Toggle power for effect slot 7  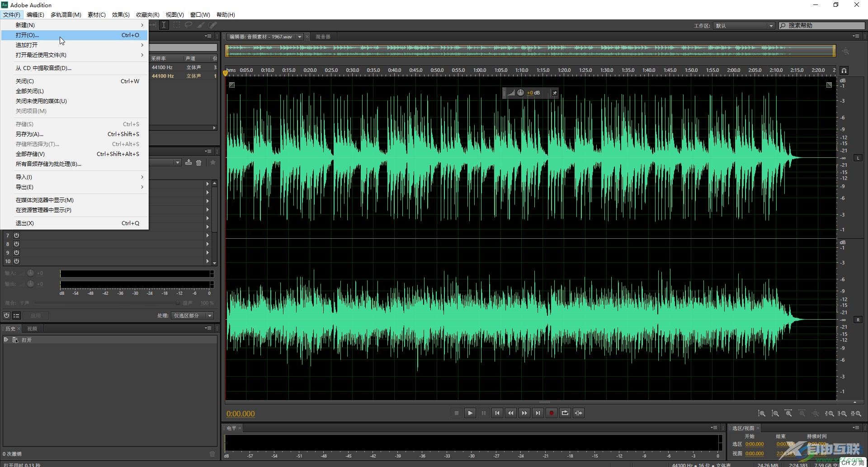(16, 236)
